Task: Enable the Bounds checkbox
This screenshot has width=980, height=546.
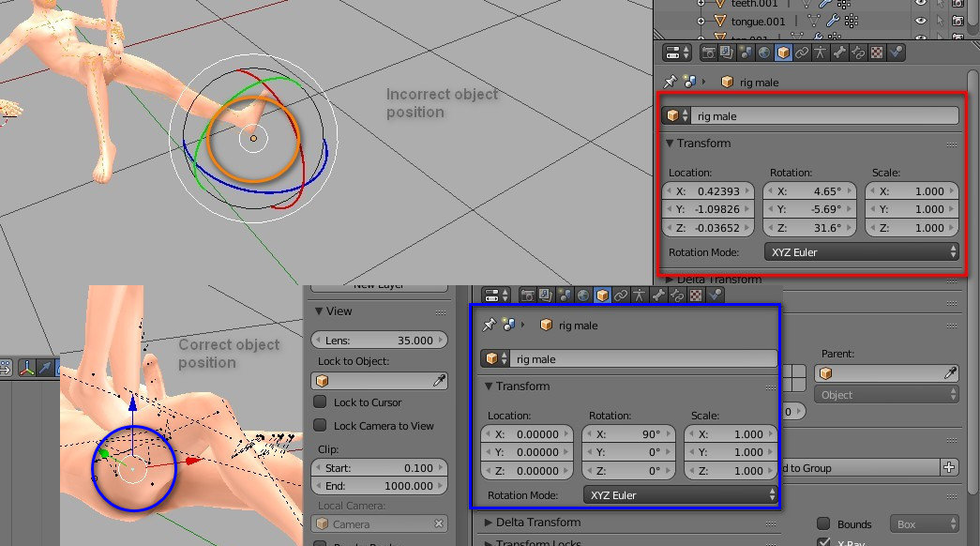Action: pyautogui.click(x=823, y=523)
